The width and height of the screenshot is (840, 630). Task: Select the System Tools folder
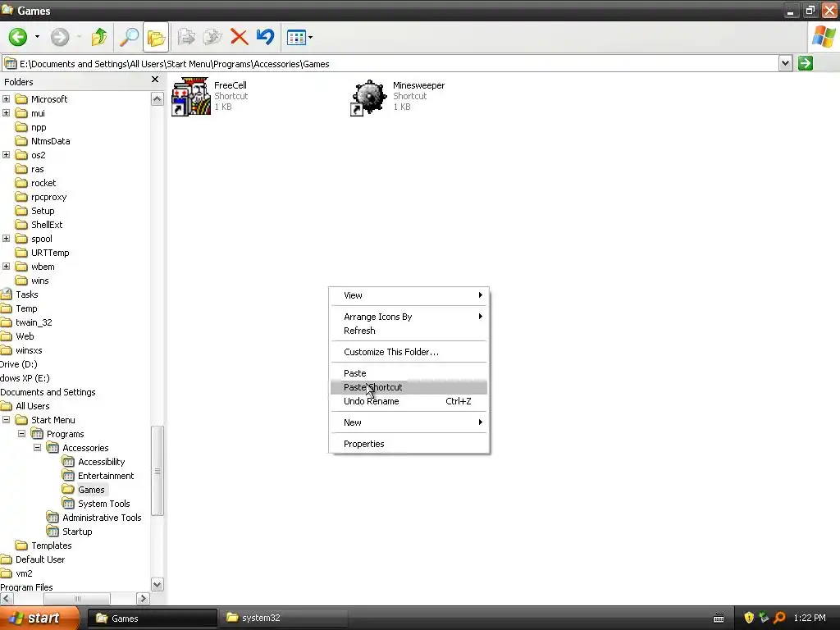[104, 503]
